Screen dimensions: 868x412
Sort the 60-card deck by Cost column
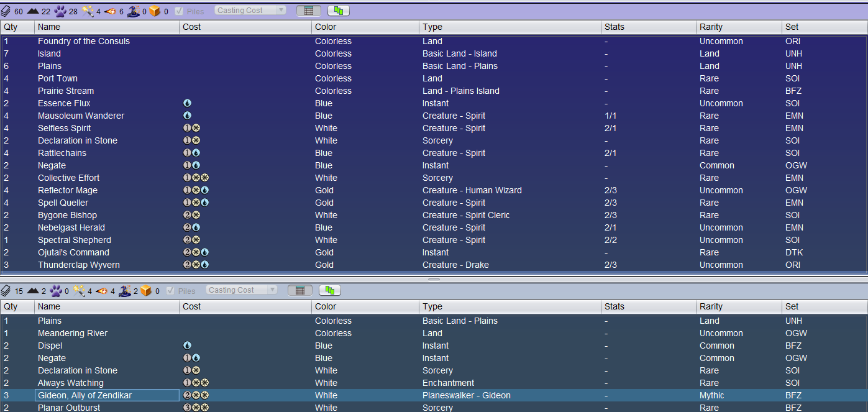pos(246,27)
